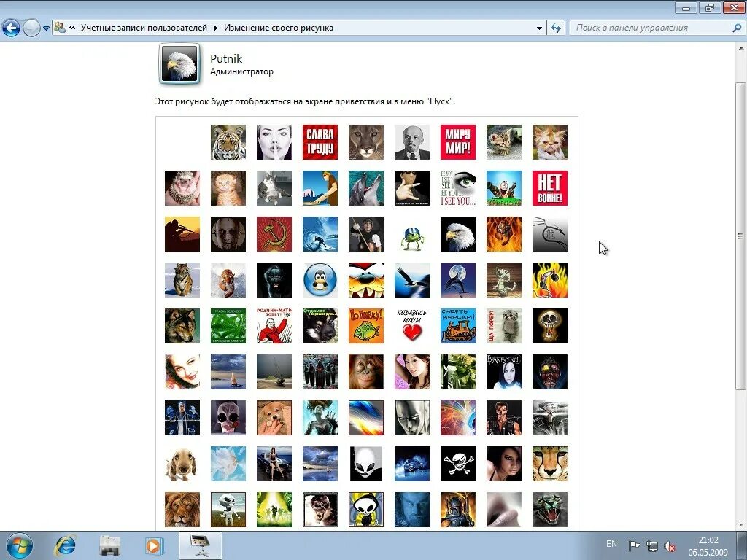Pick the 'МИРУ МИР!' red poster picture
Image resolution: width=747 pixels, height=560 pixels.
point(458,142)
